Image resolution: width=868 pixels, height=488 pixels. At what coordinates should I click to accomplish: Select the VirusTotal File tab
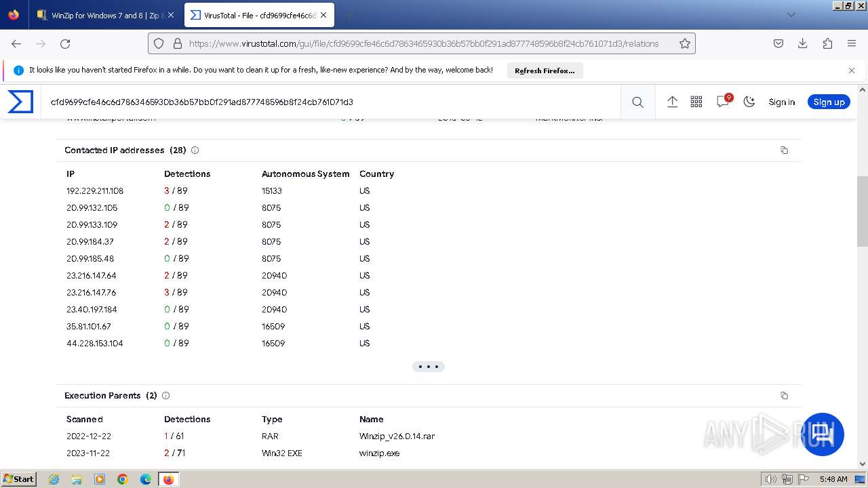tap(259, 15)
